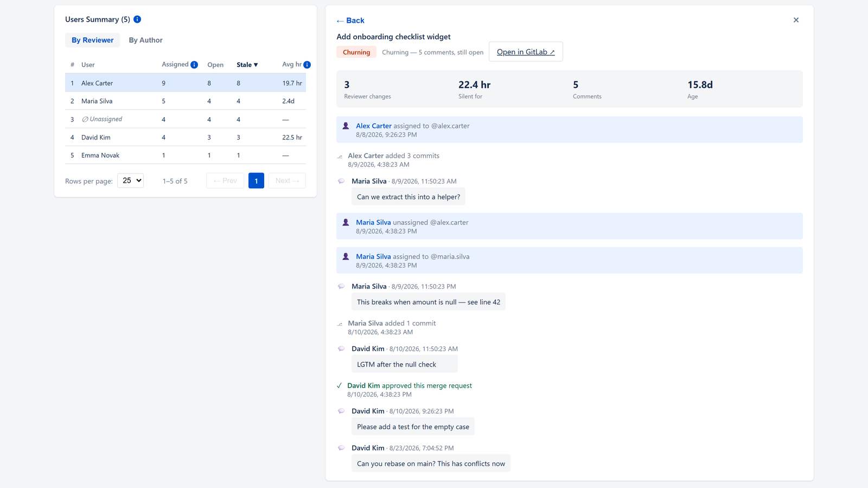The width and height of the screenshot is (868, 488).
Task: Click the person icon beside Maria Silva assigned to @maria.silva
Action: [346, 256]
